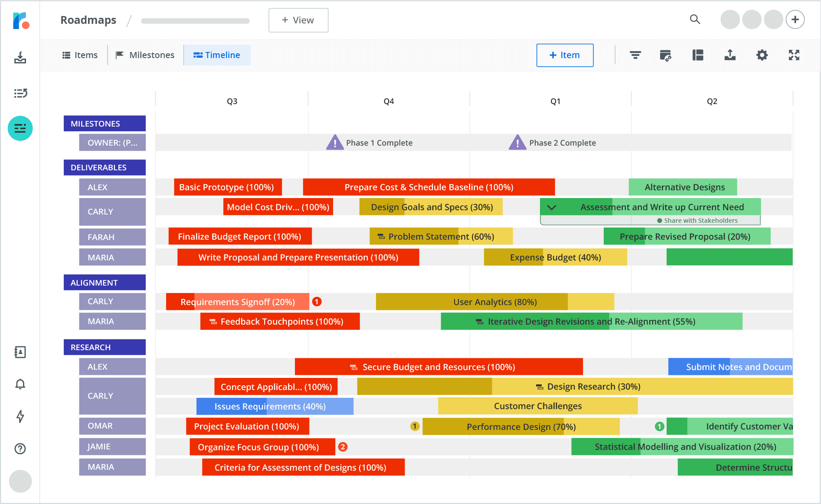Viewport: 821px width, 504px height.
Task: Open search with the magnifier icon
Action: [695, 20]
